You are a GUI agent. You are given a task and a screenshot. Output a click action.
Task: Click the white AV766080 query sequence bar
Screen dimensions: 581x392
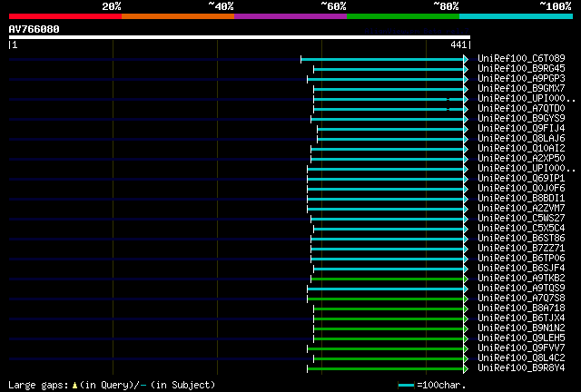click(240, 37)
